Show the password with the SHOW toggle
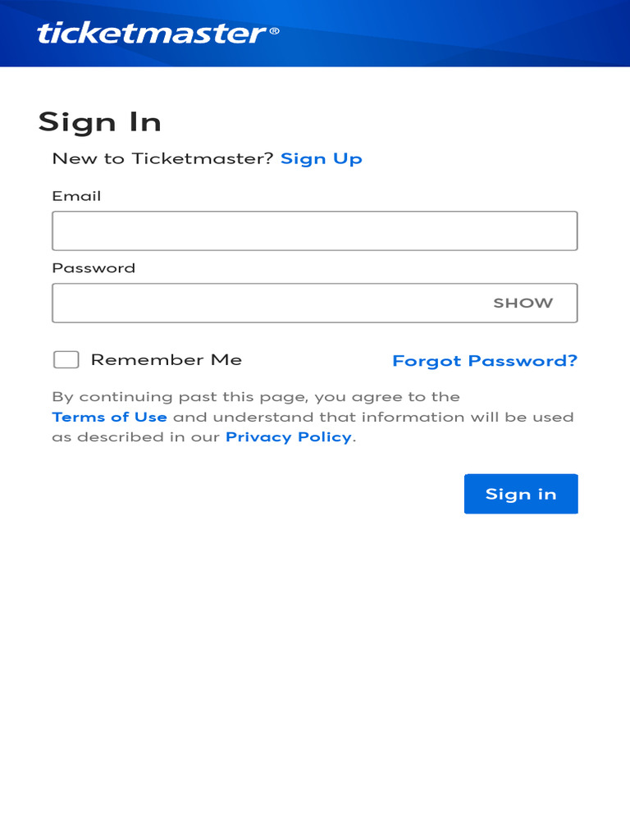Image resolution: width=630 pixels, height=840 pixels. point(523,303)
